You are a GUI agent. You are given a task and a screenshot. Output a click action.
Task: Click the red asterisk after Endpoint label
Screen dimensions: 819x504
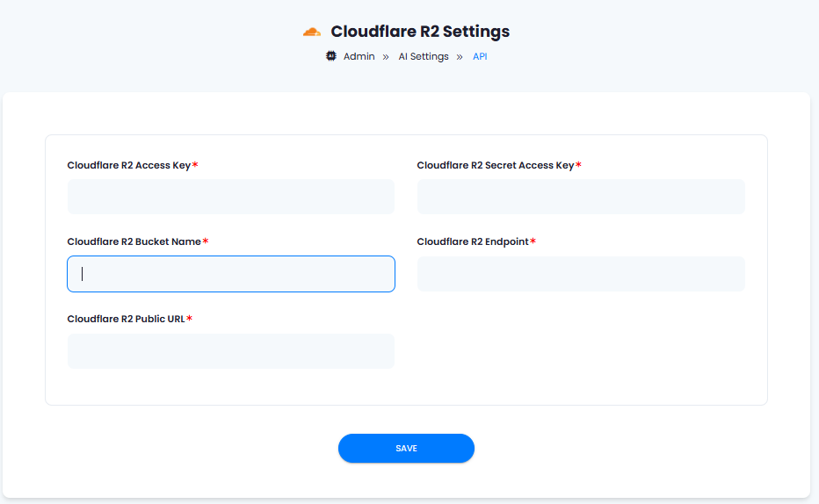pyautogui.click(x=533, y=241)
